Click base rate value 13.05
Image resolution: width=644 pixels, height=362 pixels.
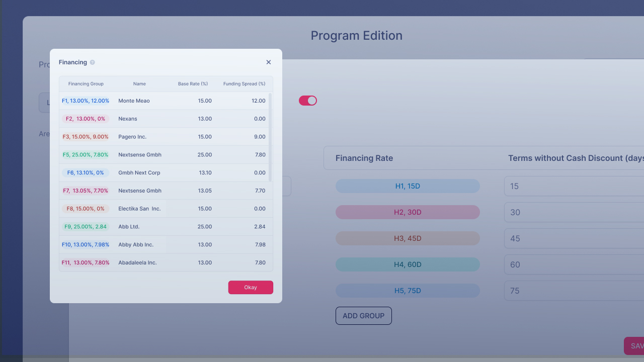pyautogui.click(x=205, y=191)
